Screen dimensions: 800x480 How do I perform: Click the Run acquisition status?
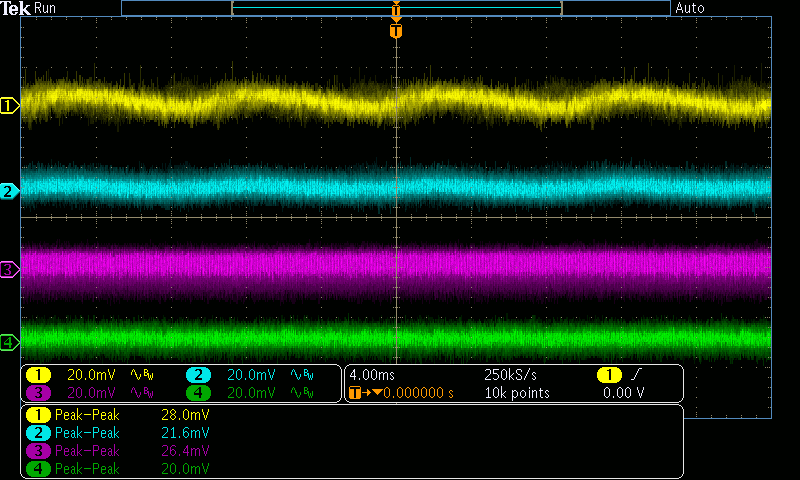click(x=46, y=8)
